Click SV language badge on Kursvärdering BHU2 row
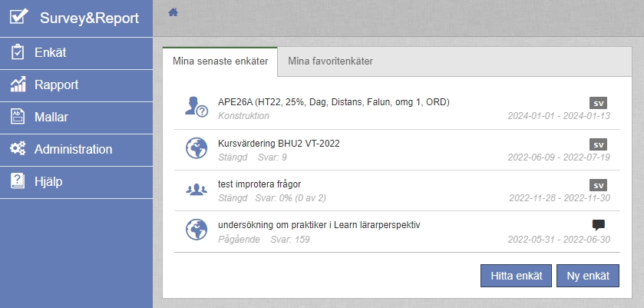Image resolution: width=644 pixels, height=308 pixels. pos(599,144)
